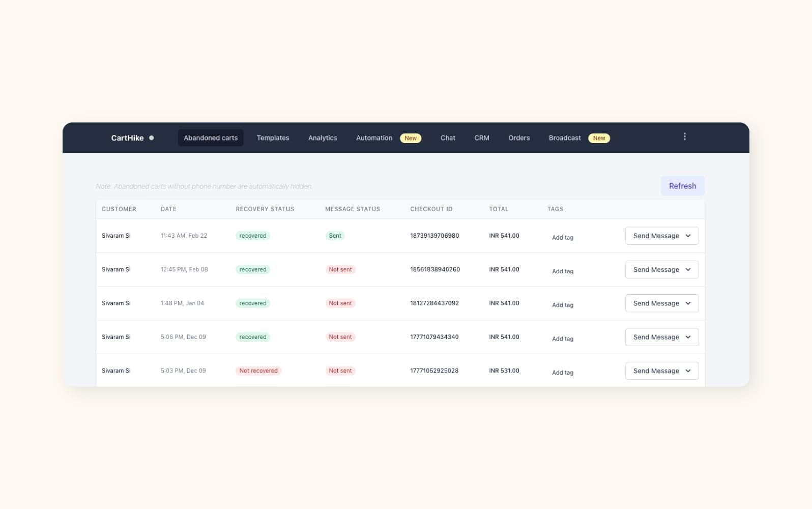Go to the Analytics tab

323,138
